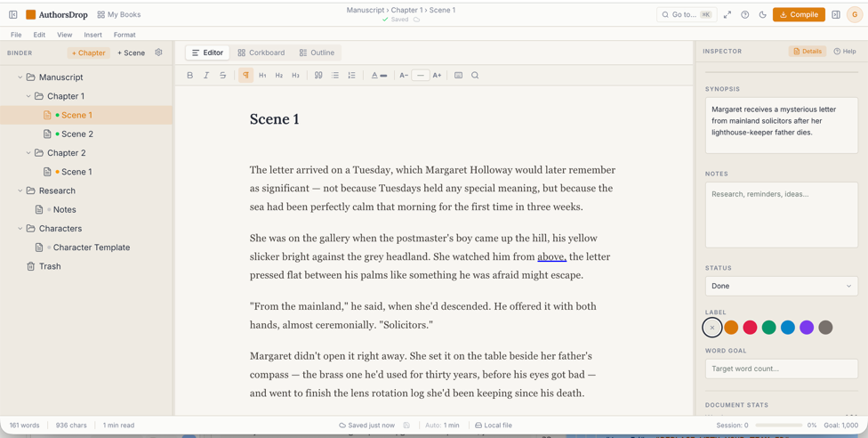868x438 pixels.
Task: Open the help circle icon in header
Action: (745, 14)
